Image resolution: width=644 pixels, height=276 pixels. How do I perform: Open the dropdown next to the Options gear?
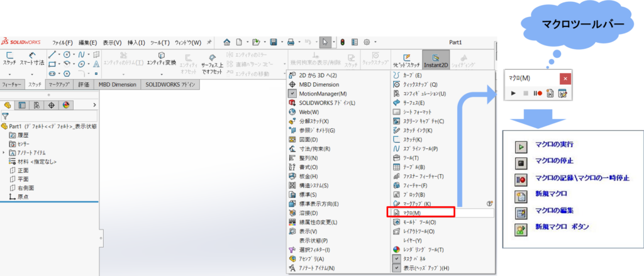pos(375,42)
